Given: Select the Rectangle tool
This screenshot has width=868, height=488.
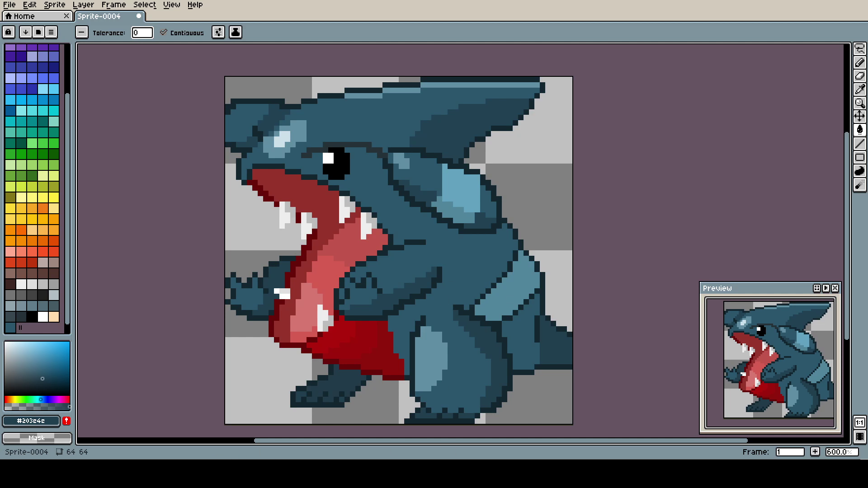Looking at the screenshot, I should (859, 157).
